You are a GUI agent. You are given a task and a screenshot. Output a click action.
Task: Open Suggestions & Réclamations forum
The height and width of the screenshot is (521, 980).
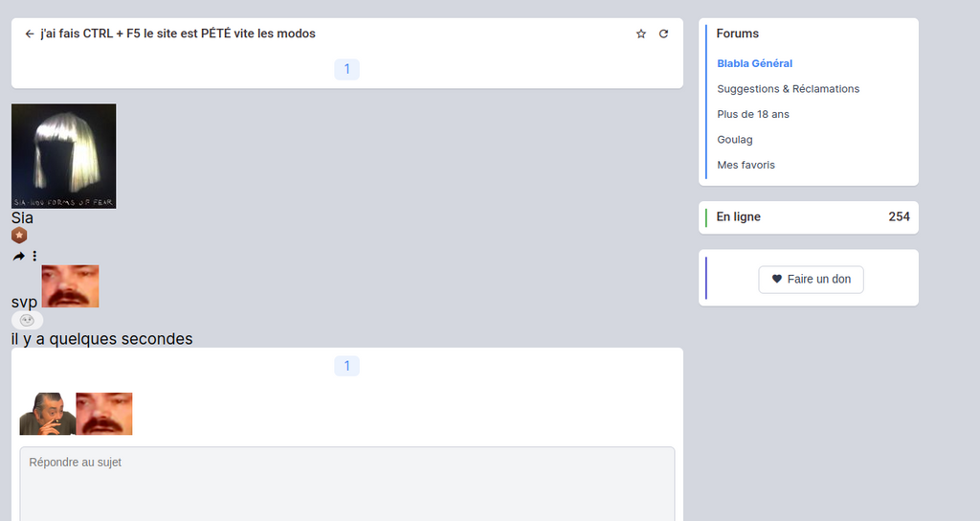pos(789,89)
